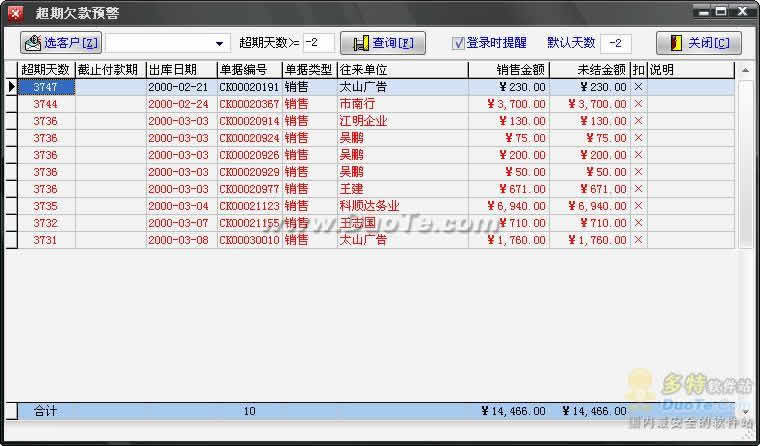
Task: Select document number CK00020367
Action: (x=250, y=104)
